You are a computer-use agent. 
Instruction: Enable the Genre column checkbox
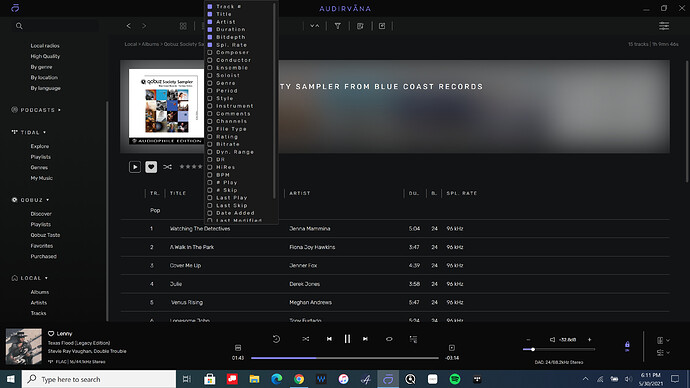210,83
